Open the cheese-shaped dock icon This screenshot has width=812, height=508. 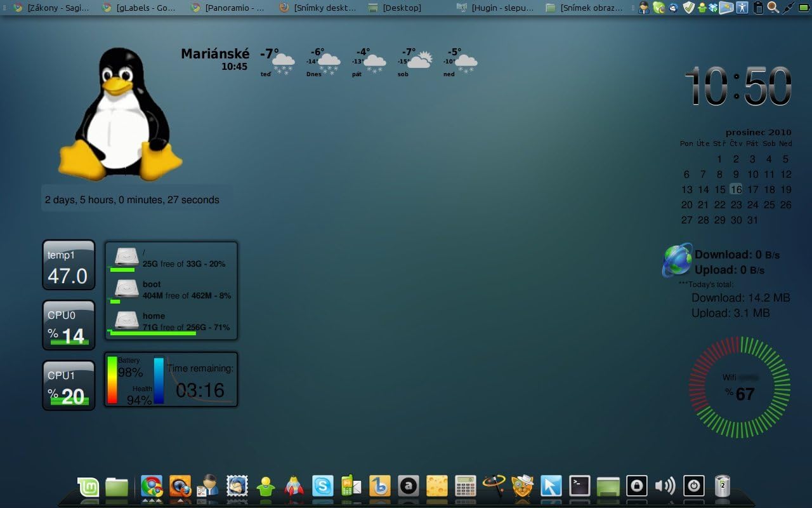click(x=437, y=486)
